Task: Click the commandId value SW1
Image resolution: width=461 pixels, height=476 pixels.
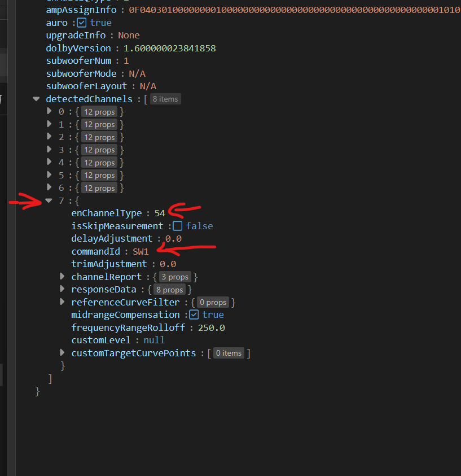Action: (x=141, y=251)
